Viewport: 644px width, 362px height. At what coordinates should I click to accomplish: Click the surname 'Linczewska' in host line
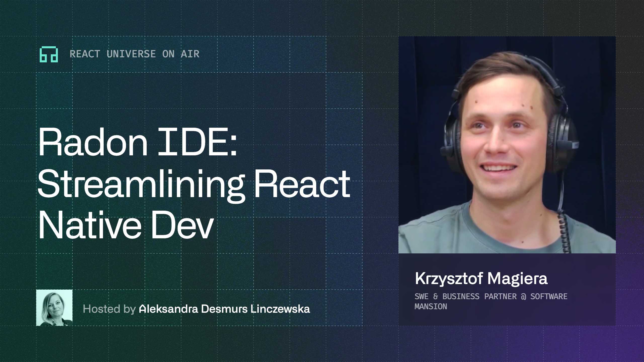pos(280,309)
